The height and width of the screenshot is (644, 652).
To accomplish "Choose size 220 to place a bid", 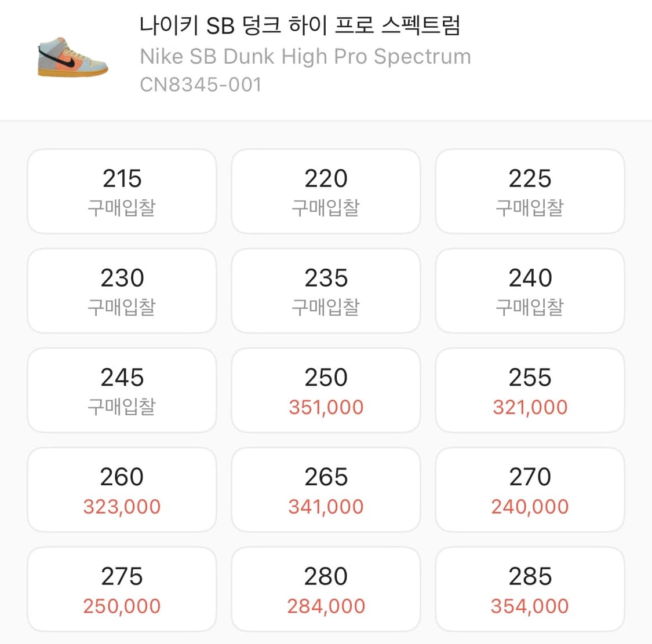I will 325,191.
